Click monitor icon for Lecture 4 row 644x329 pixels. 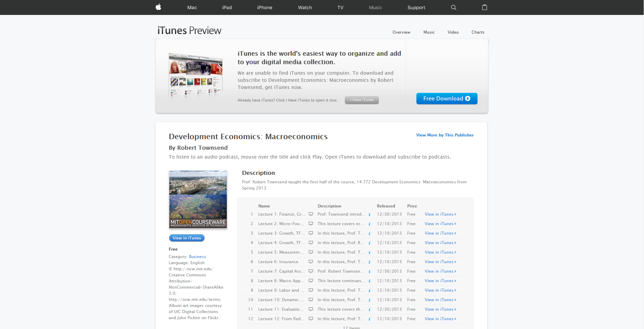pos(311,243)
